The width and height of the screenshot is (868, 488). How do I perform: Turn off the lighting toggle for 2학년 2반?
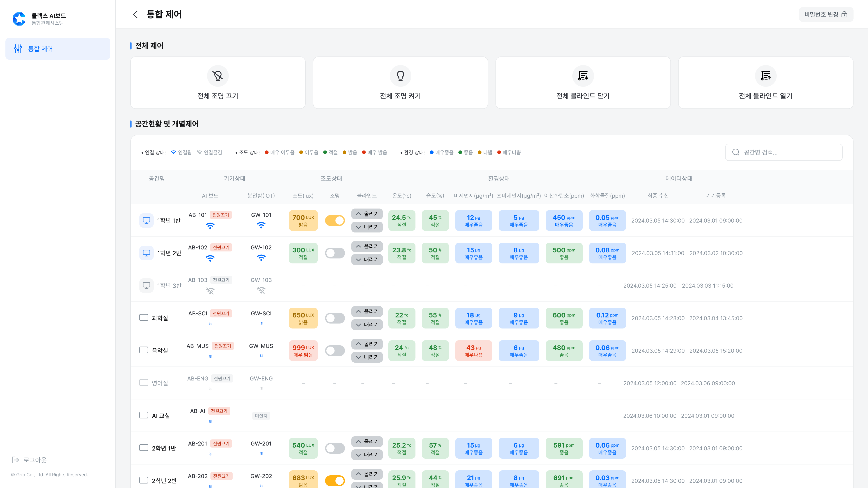335,481
